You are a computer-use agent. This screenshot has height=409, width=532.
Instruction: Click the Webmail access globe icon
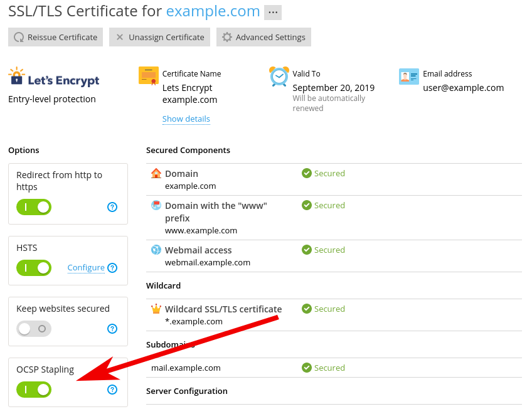tap(156, 250)
